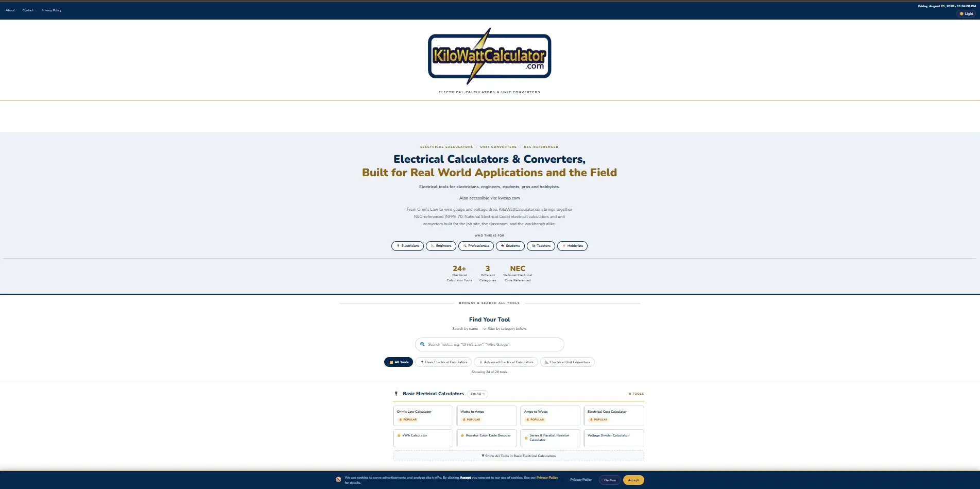Select the Teachers audience pill
This screenshot has height=489, width=980.
541,246
